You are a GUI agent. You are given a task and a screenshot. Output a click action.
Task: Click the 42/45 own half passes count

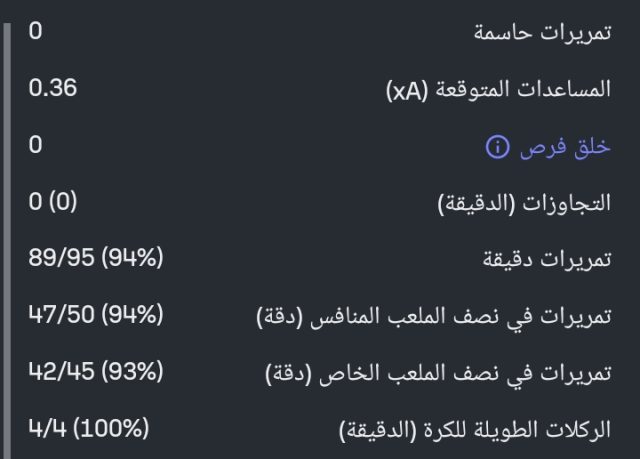point(62,373)
